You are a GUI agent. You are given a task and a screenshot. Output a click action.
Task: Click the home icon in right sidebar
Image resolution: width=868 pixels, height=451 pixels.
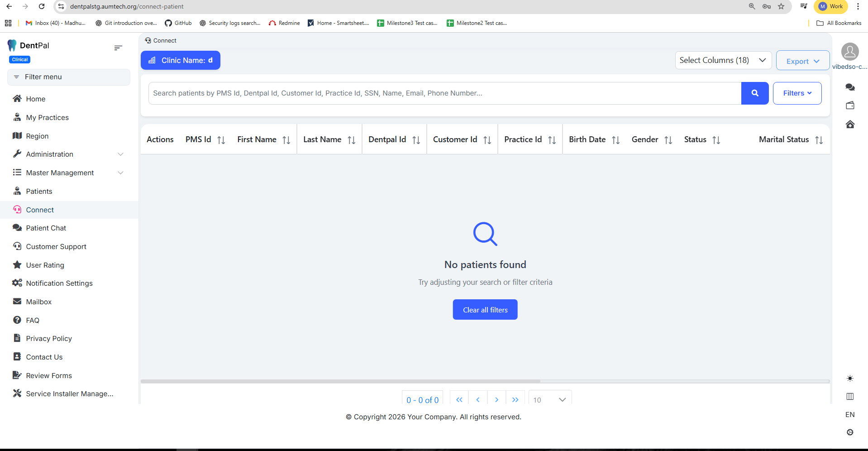tap(850, 125)
